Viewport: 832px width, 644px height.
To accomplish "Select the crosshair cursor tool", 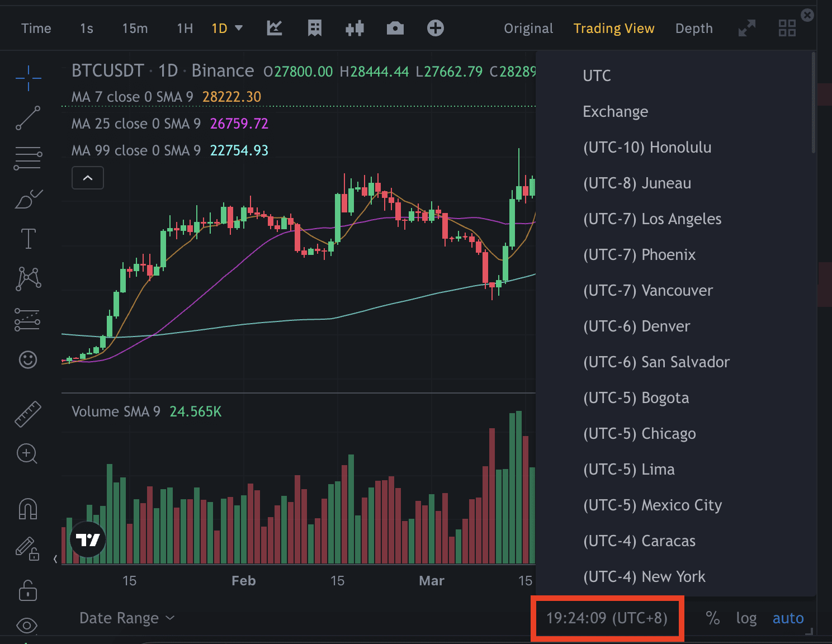I will click(28, 78).
